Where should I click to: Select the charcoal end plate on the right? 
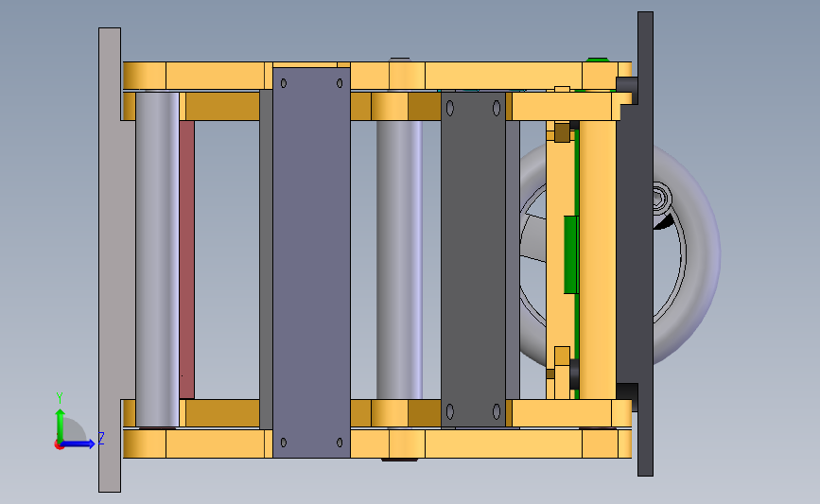point(645,244)
